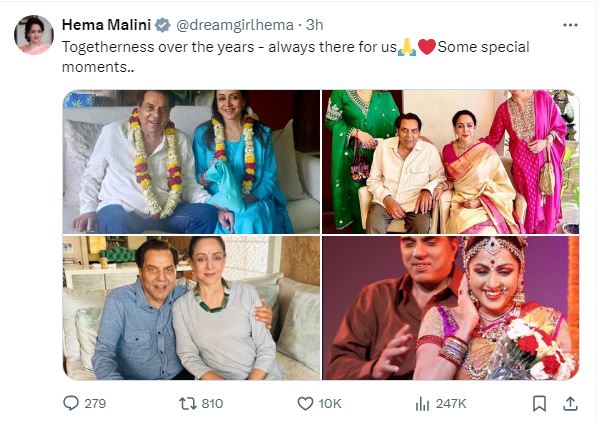Open the photo with green and pink dresses
The image size is (614, 423).
click(450, 162)
